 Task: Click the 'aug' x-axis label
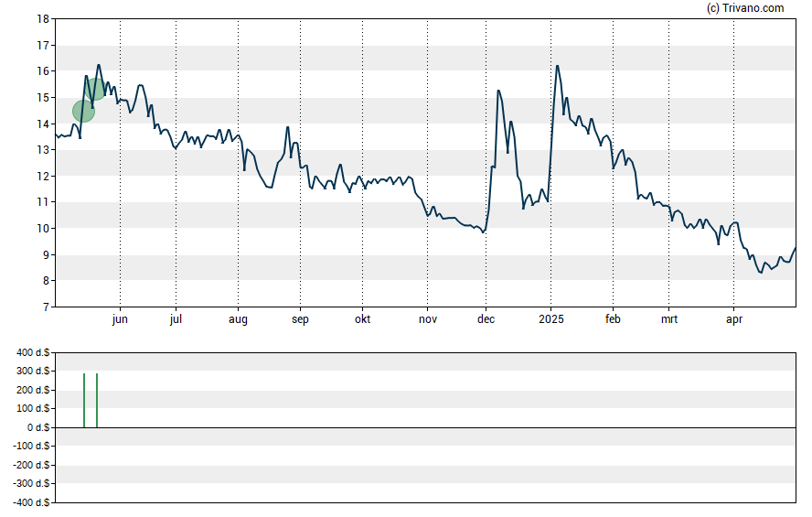(239, 319)
